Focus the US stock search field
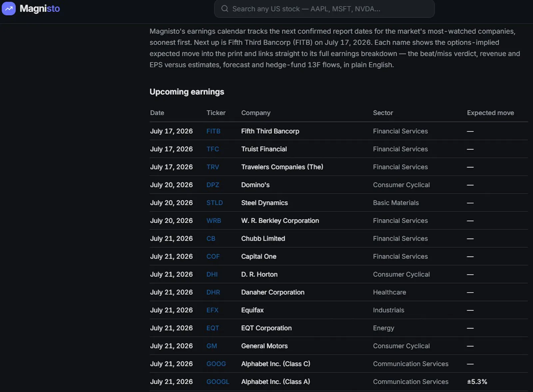Image resolution: width=533 pixels, height=392 pixels. point(324,9)
